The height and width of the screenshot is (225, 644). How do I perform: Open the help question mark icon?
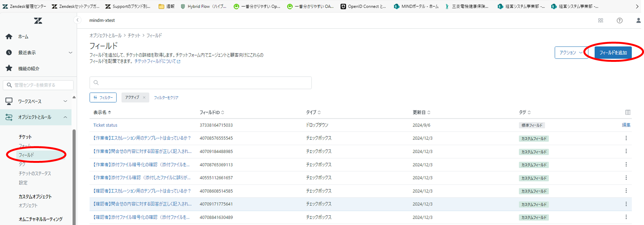(x=619, y=21)
